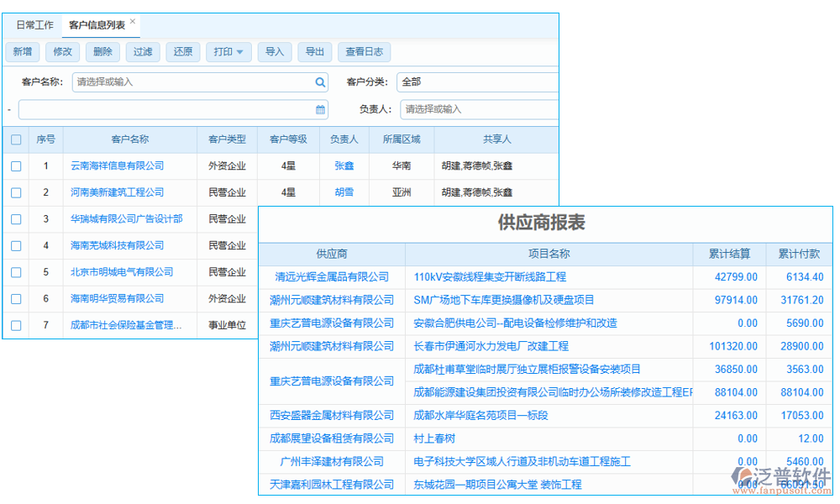Screen dimensions: 840x504
Task: Check the checkbox for 北京市明城电气有限公司 row
Action: [15, 271]
